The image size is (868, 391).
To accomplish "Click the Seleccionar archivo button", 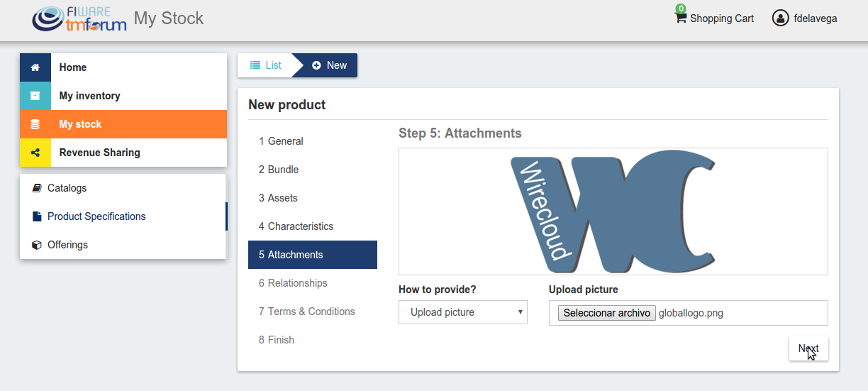I will 607,313.
